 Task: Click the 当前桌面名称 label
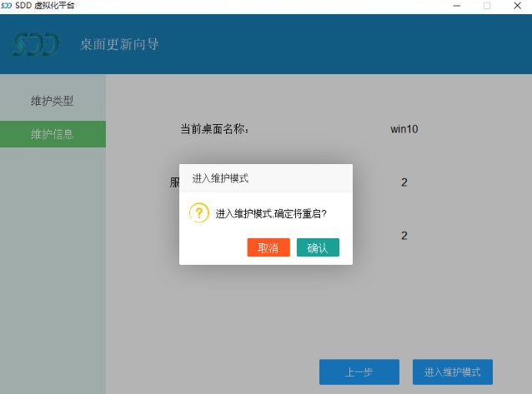[214, 129]
